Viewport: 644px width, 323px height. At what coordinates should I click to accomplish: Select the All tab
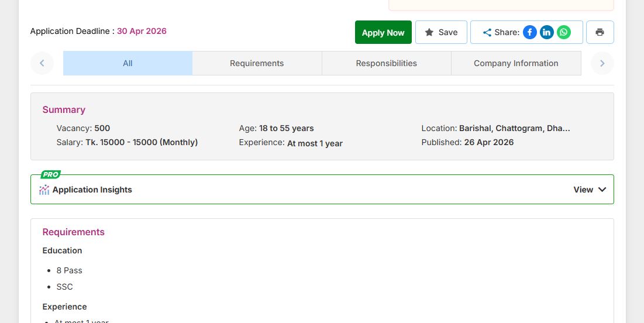coord(128,63)
